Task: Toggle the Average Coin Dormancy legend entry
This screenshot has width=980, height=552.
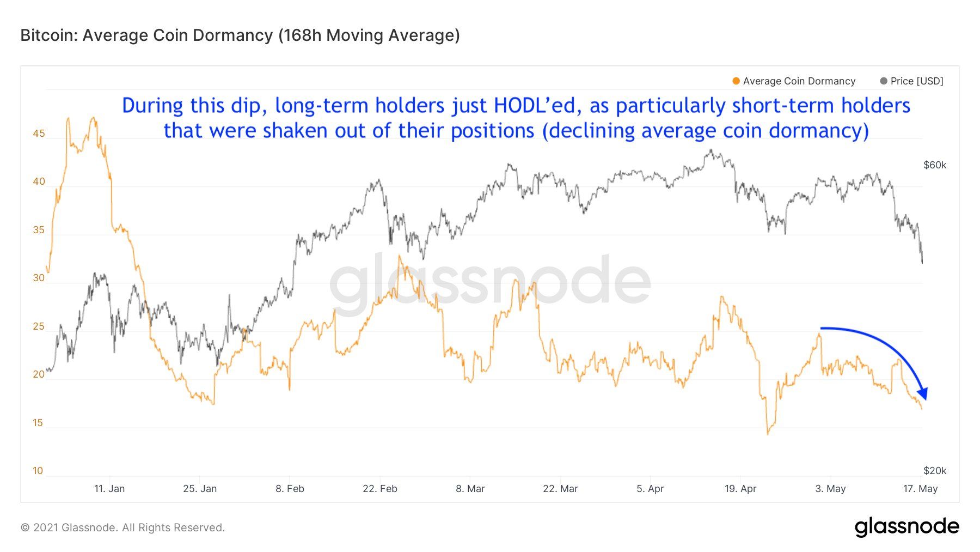Action: tap(794, 81)
